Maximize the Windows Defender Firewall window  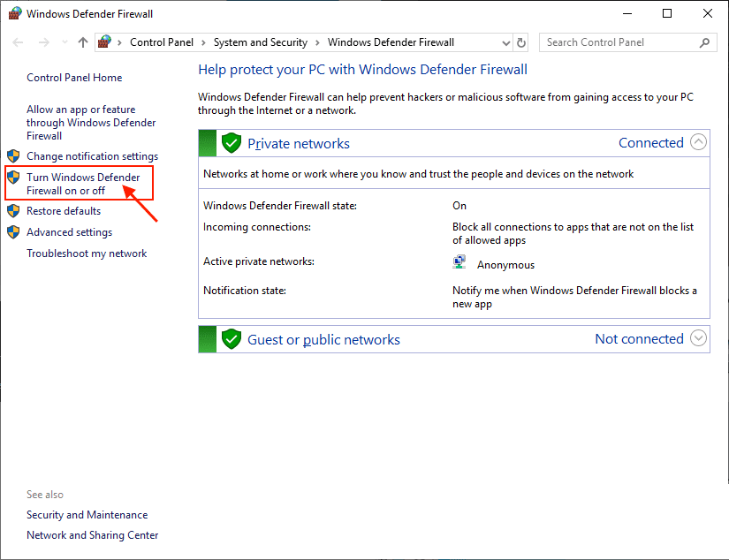(667, 13)
